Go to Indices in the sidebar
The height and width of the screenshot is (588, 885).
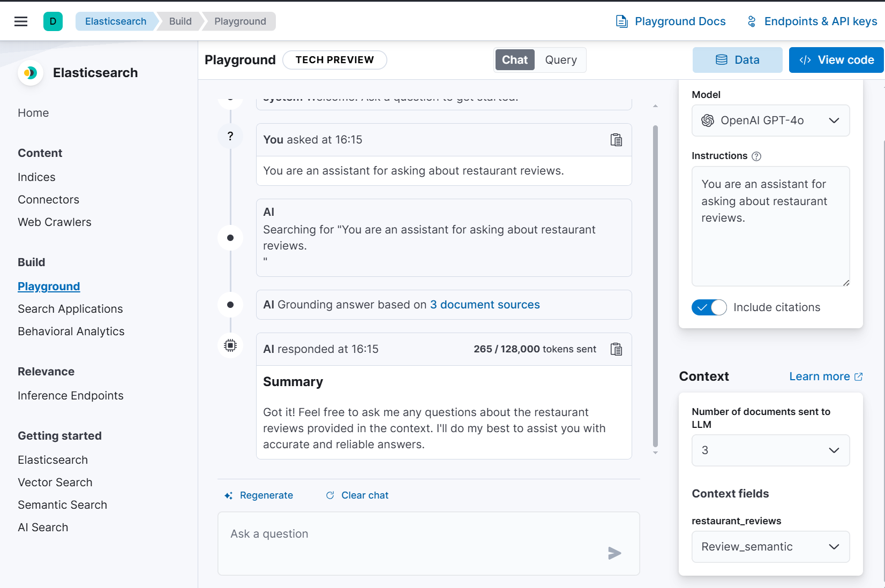click(x=36, y=177)
